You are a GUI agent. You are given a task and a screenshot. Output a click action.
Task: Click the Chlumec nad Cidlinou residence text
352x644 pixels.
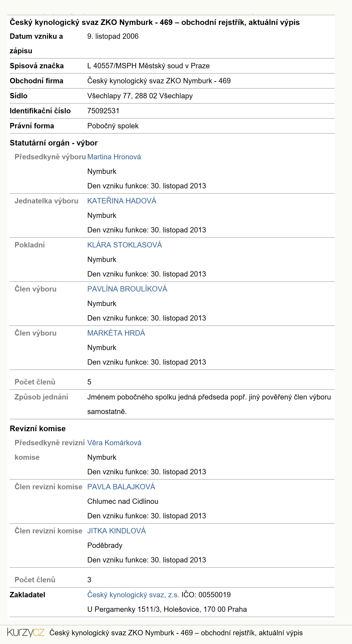pyautogui.click(x=123, y=501)
